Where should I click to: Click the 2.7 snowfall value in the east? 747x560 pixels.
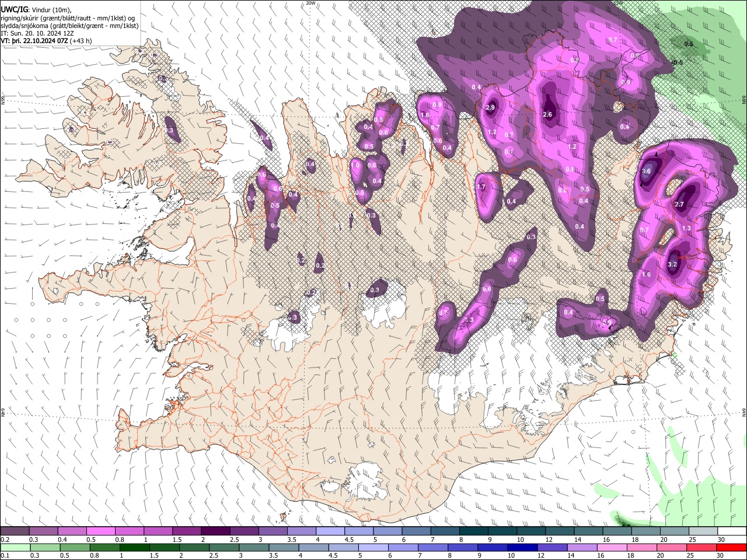679,205
